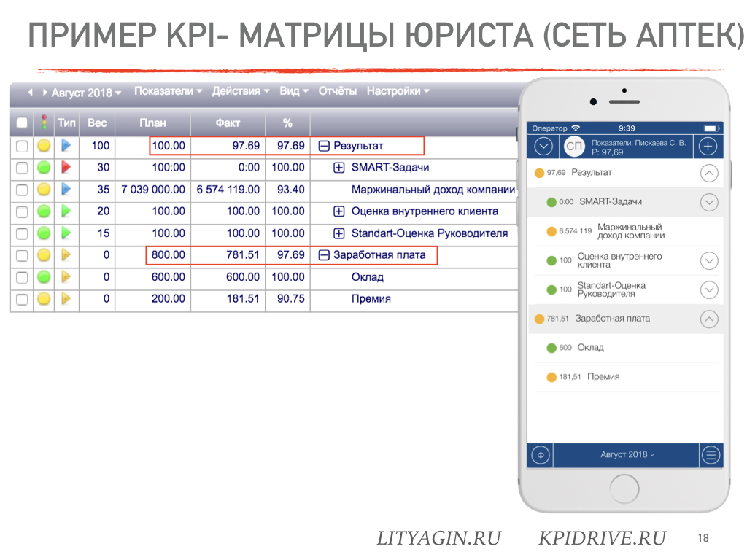Expand the Standart-Оценка Руководителя node

click(x=339, y=233)
